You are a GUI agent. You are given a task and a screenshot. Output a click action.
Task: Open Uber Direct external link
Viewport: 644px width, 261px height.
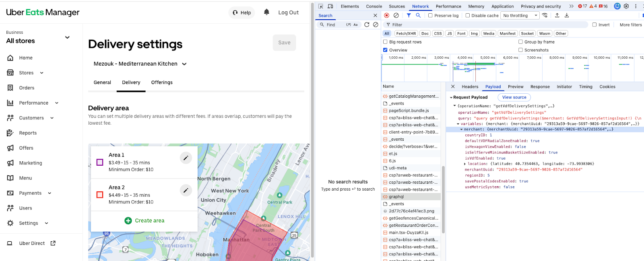coord(32,243)
